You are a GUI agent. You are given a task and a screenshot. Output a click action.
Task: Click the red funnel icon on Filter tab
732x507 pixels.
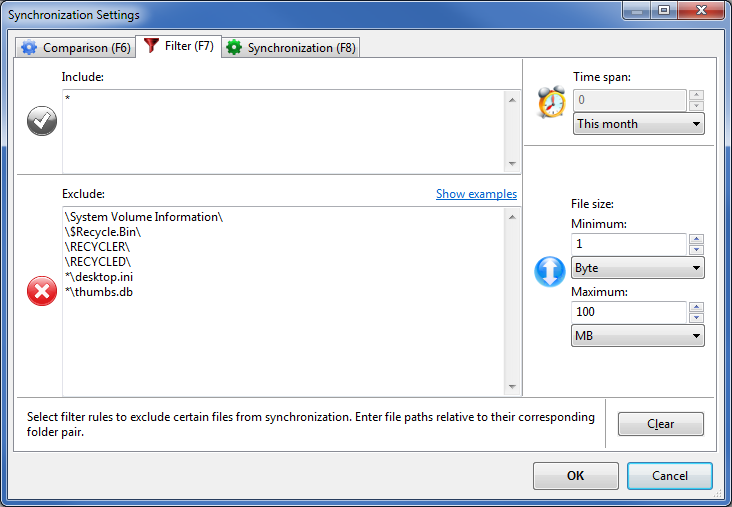(151, 45)
